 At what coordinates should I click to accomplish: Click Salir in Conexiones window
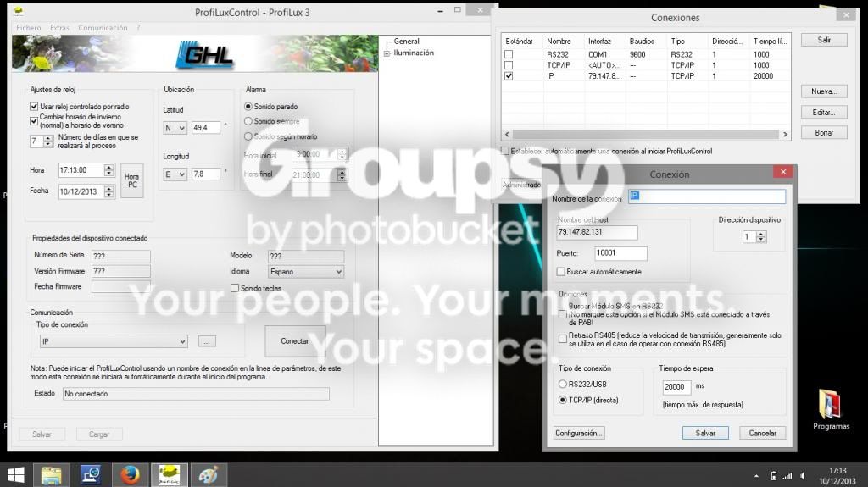tap(824, 40)
